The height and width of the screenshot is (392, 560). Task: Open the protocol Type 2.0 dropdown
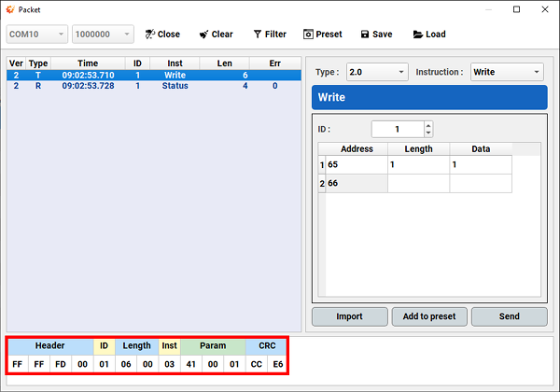click(401, 72)
